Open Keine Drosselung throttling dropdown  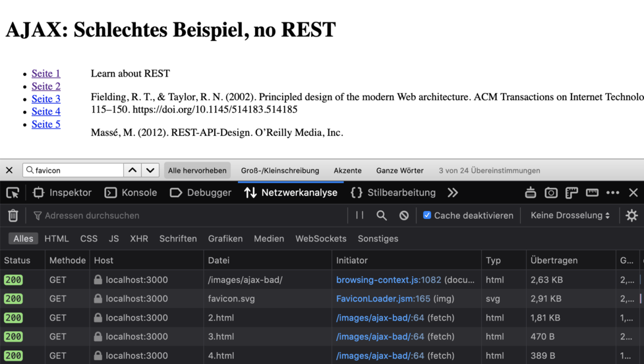coord(570,215)
